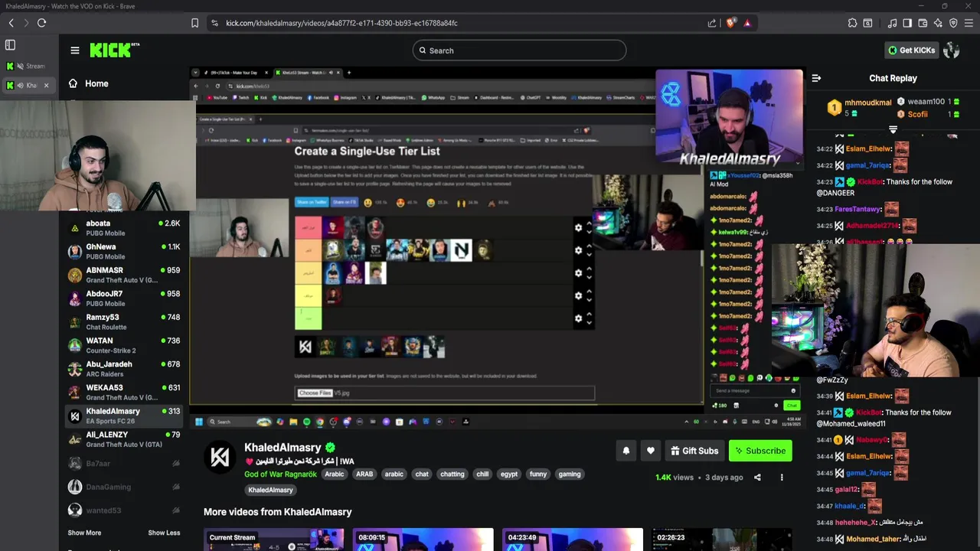Open the Current Stream video thumbnail
Screen dimensions: 980x551
coord(273,540)
